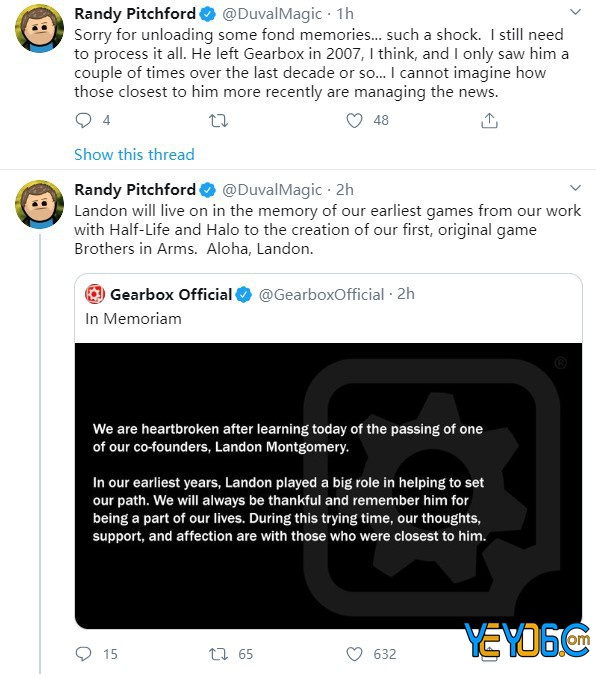Open the first tweet's chevron options menu
This screenshot has width=596, height=678.
(575, 12)
